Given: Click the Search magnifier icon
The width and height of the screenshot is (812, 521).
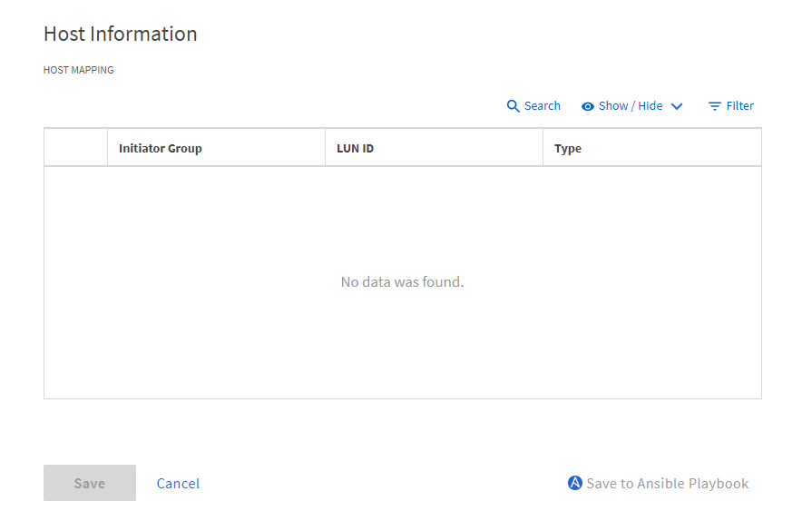Looking at the screenshot, I should pyautogui.click(x=513, y=106).
